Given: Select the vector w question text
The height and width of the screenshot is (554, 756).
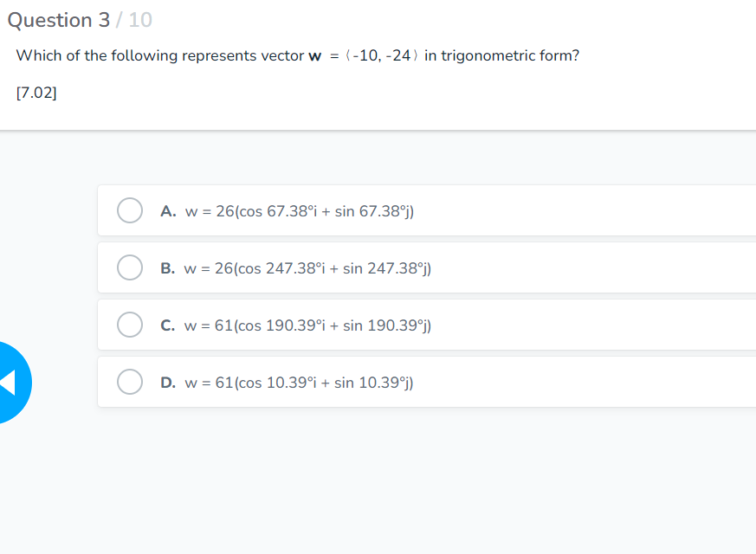Looking at the screenshot, I should point(297,55).
